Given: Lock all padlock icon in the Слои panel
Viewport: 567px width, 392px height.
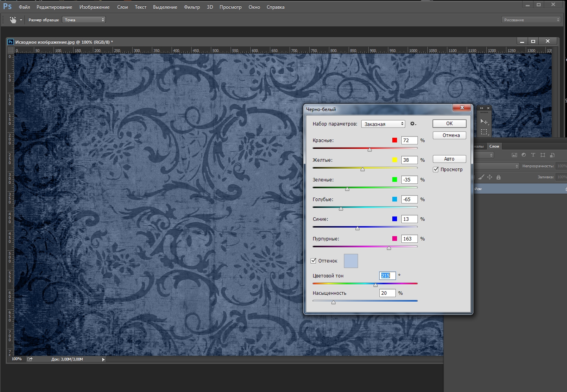Looking at the screenshot, I should coord(499,177).
